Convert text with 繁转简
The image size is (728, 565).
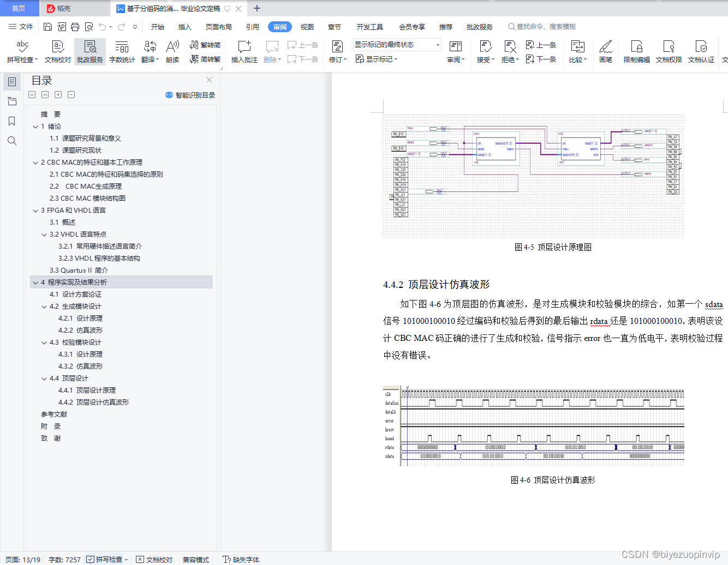click(x=205, y=45)
